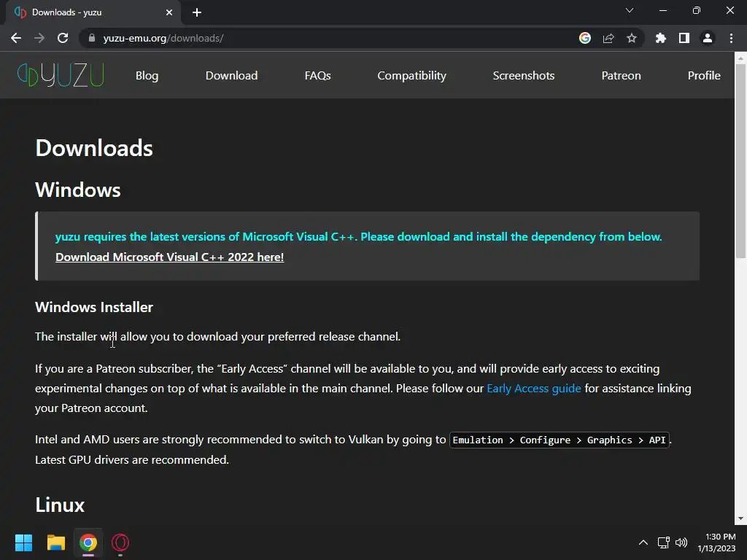Click the scrollbar up arrow

tap(740, 58)
